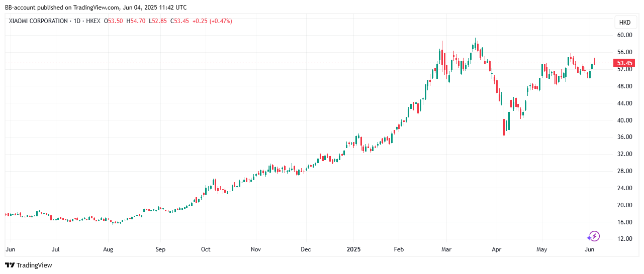
Task: Click the Feb label on time axis
Action: point(399,249)
